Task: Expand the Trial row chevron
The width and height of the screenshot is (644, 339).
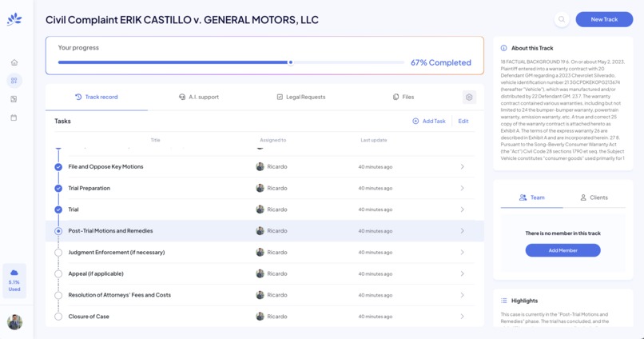Action: tap(462, 209)
